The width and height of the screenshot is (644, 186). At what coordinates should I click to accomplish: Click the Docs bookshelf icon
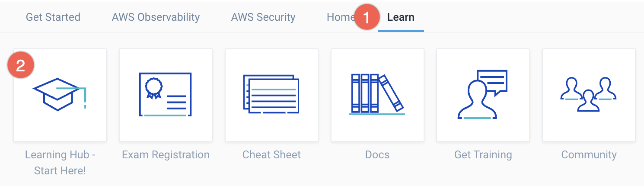click(x=377, y=94)
